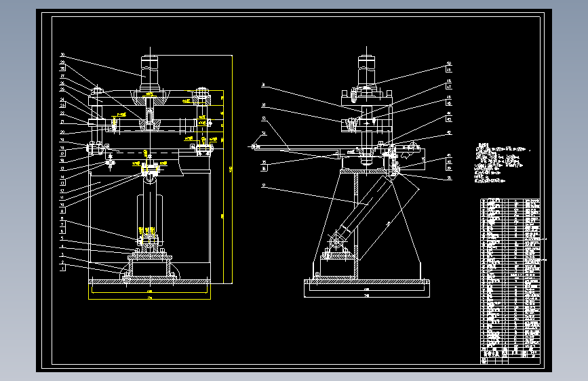Select part callout number 30 in left view
Image resolution: width=588 pixels, height=381 pixels.
pos(62,55)
